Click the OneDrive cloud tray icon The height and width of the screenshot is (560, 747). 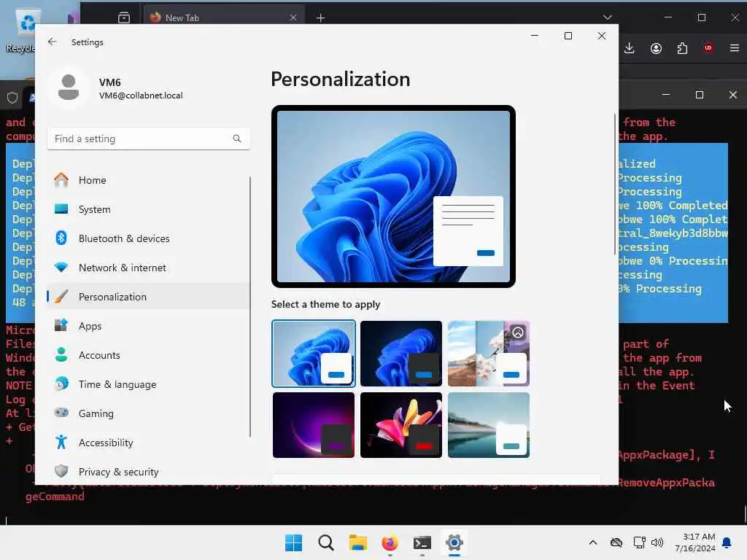(616, 542)
